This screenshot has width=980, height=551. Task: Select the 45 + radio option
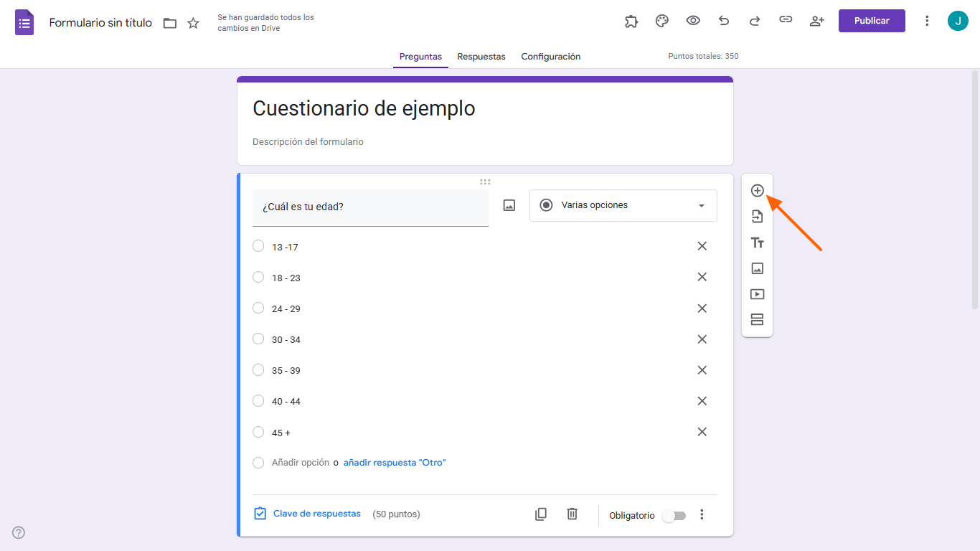click(258, 432)
